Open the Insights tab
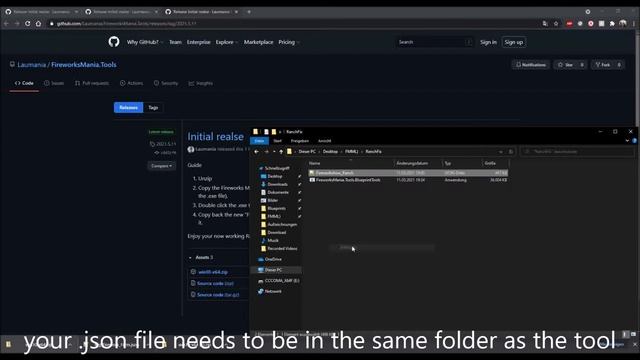This screenshot has width=640, height=360. 200,83
